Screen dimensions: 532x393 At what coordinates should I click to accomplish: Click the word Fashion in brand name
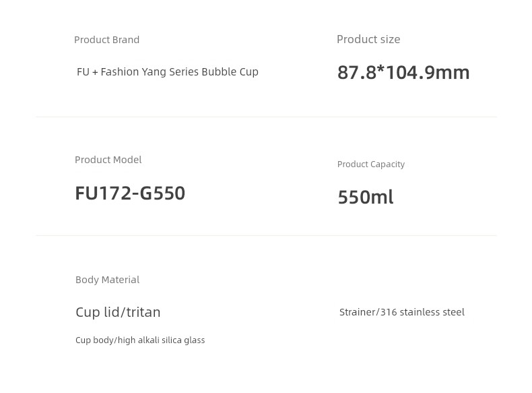120,71
